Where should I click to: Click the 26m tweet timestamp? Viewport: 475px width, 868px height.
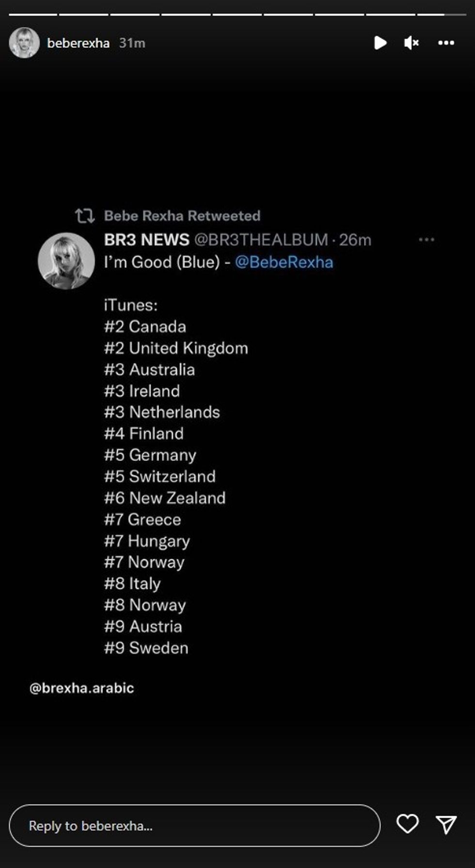point(355,240)
